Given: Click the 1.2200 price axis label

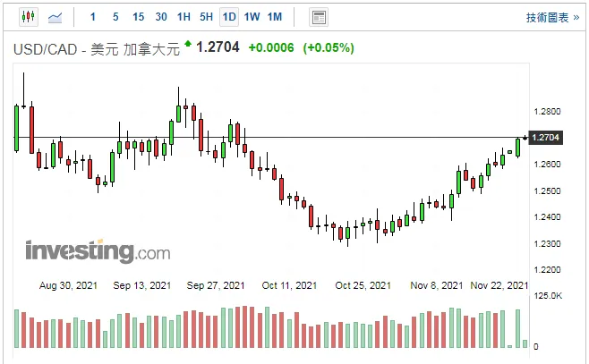Looking at the screenshot, I should (547, 270).
